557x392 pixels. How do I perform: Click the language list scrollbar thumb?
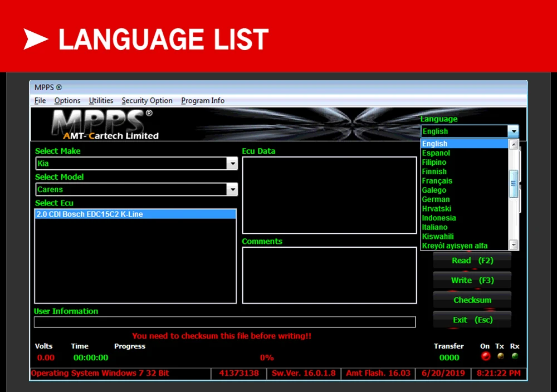pos(514,184)
